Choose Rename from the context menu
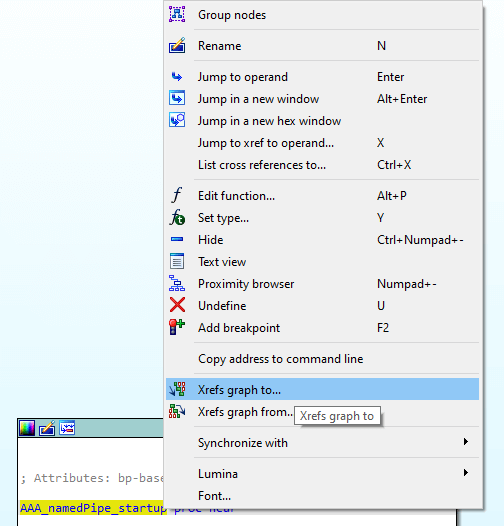Image resolution: width=504 pixels, height=526 pixels. [x=322, y=46]
